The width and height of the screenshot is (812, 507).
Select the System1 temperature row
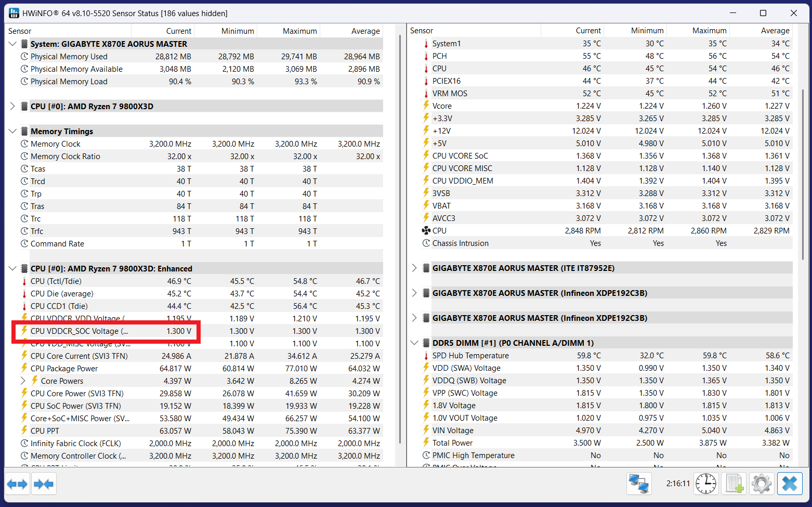coord(607,44)
